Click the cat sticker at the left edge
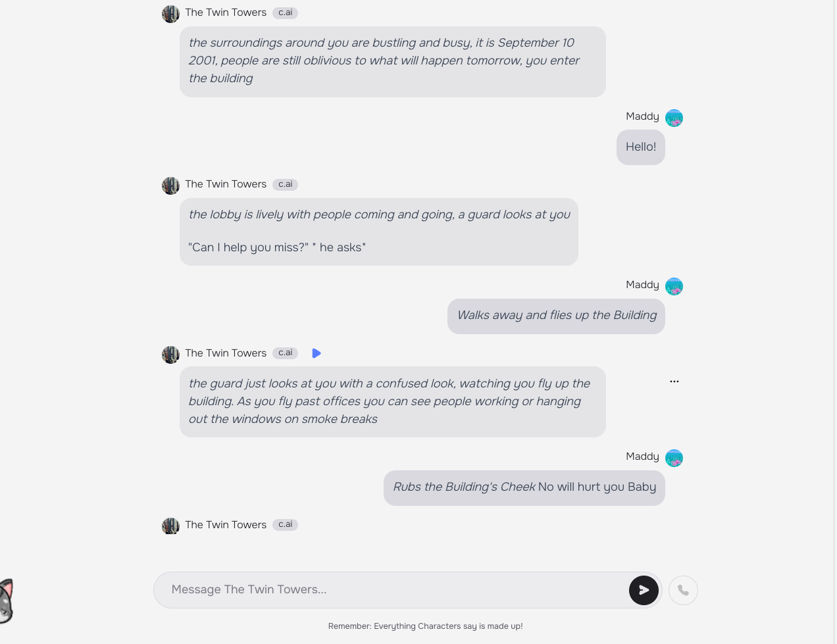The height and width of the screenshot is (644, 837). click(x=6, y=601)
